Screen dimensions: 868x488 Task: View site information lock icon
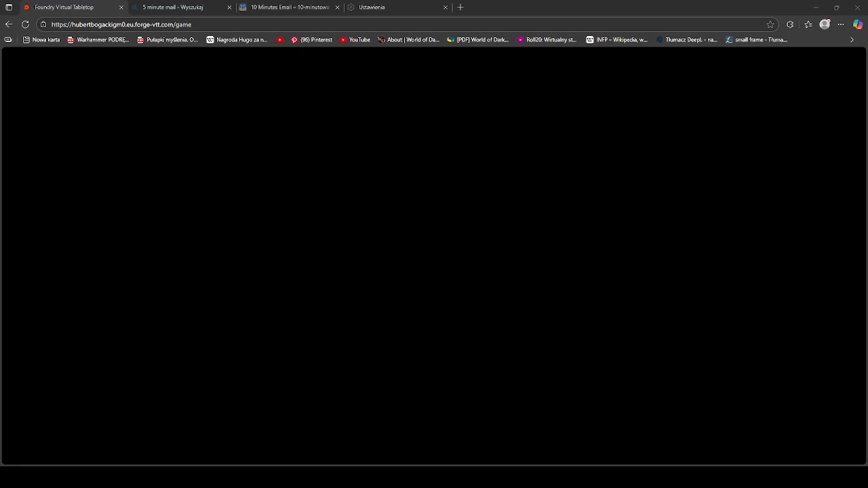[x=43, y=24]
